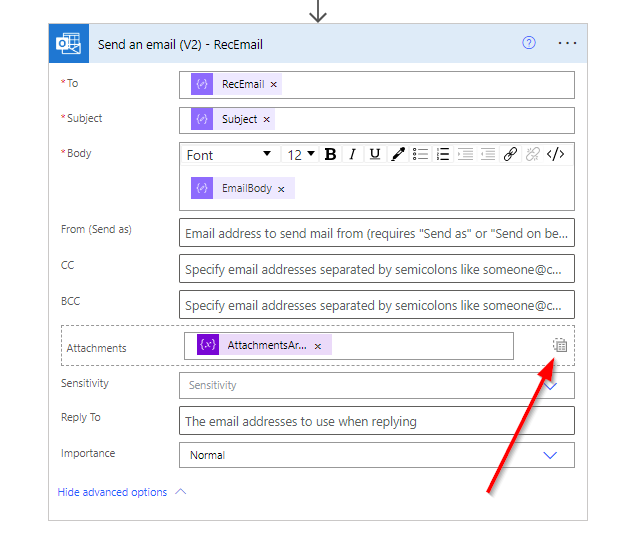Click the EmailBody token
This screenshot has width=638, height=541.
(243, 188)
